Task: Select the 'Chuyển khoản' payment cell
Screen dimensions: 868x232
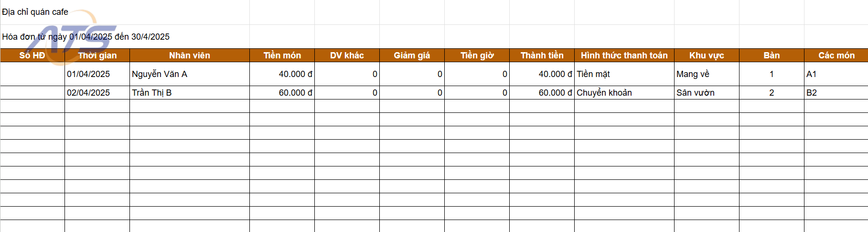Action: pyautogui.click(x=624, y=93)
